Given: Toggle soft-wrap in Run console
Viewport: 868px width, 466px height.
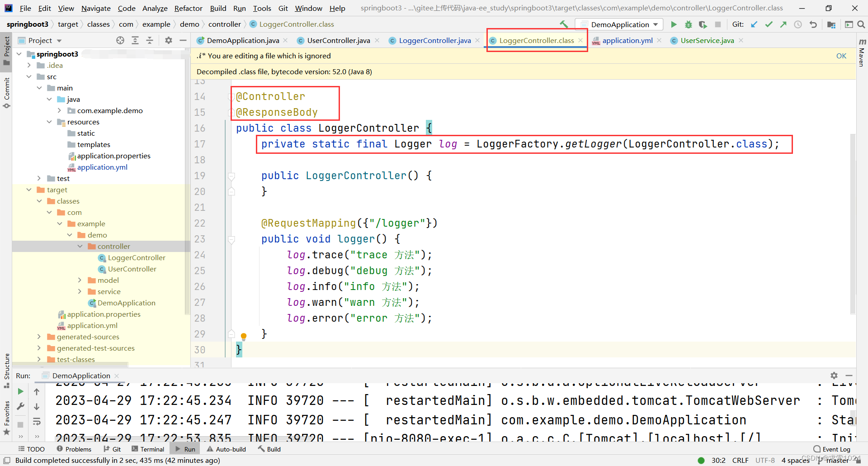Looking at the screenshot, I should pyautogui.click(x=37, y=422).
